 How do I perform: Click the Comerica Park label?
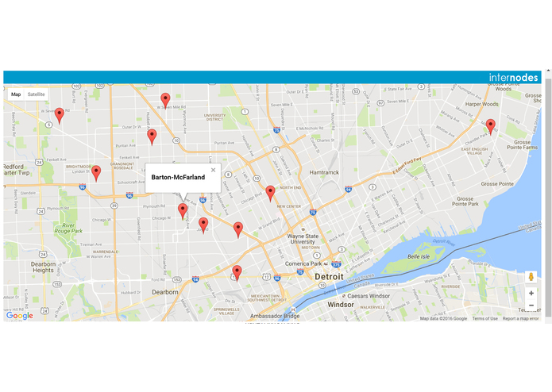[x=303, y=263]
